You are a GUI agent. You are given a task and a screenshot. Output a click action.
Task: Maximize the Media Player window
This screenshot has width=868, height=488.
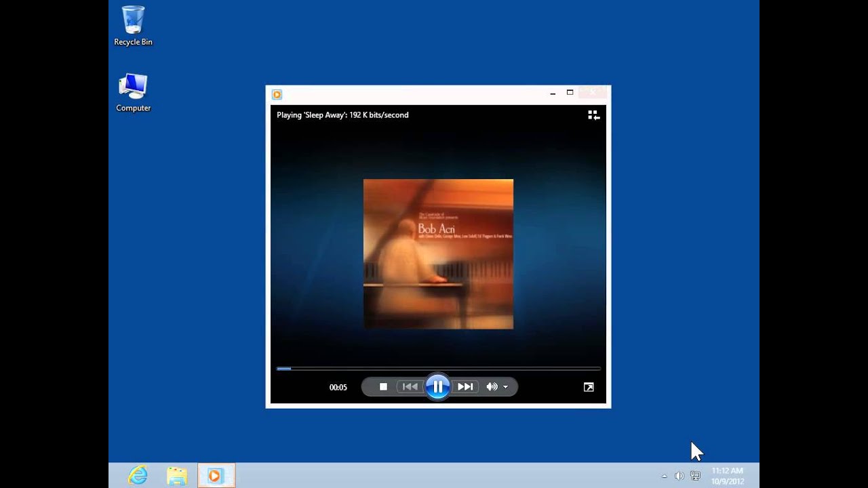tap(570, 93)
